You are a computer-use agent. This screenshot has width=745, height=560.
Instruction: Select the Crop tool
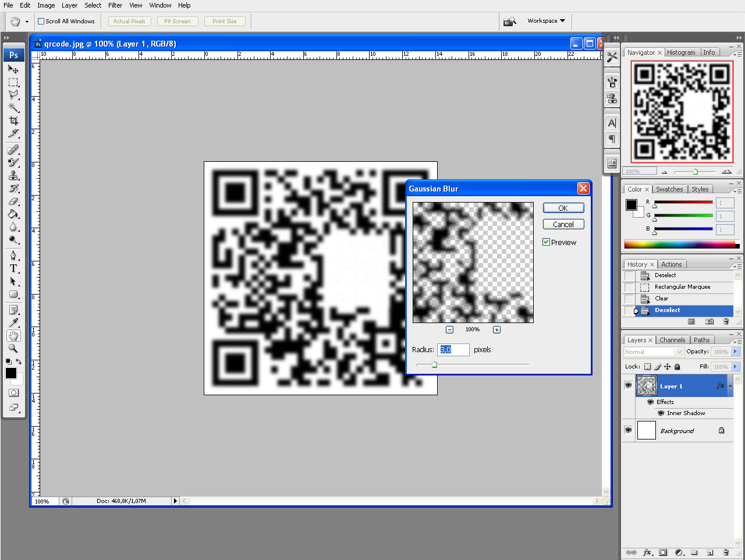[13, 120]
